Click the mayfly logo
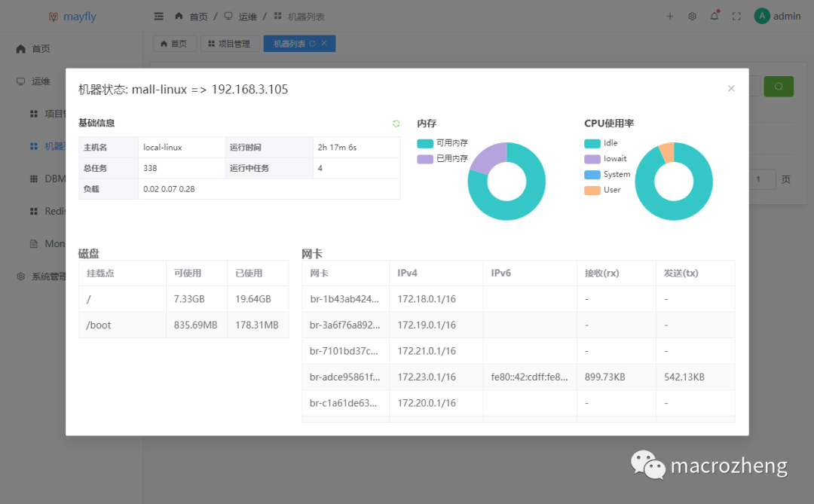Viewport: 814px width, 504px height. [72, 16]
